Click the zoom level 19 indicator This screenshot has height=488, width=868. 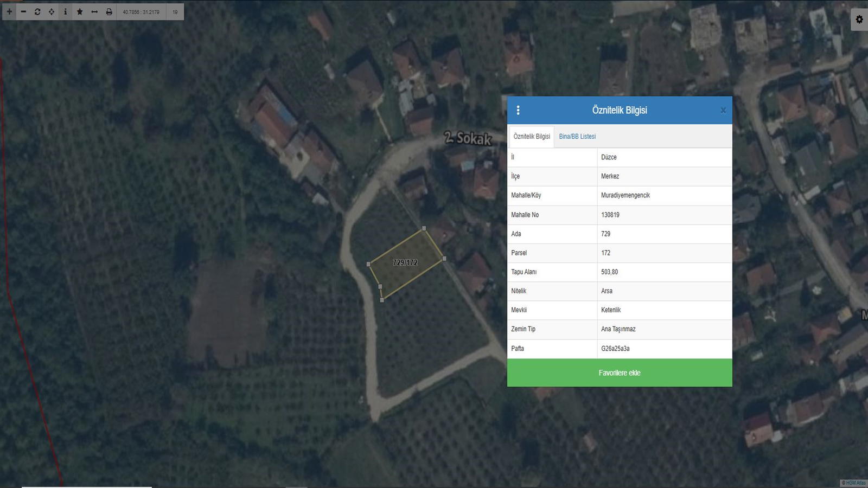(x=175, y=12)
